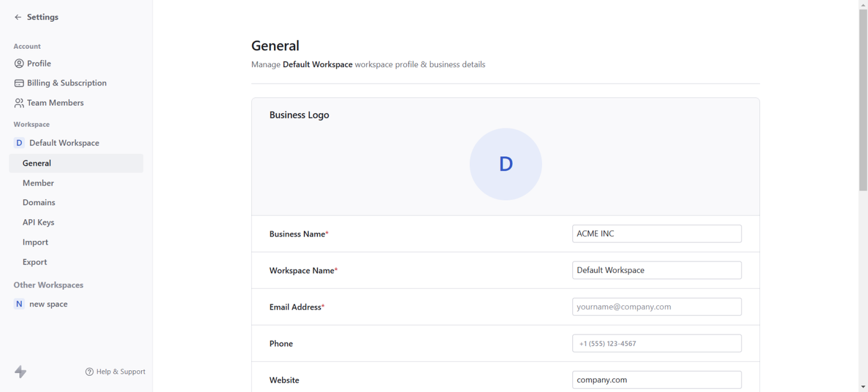Open the Member settings page
Image resolution: width=868 pixels, height=392 pixels.
pos(38,183)
